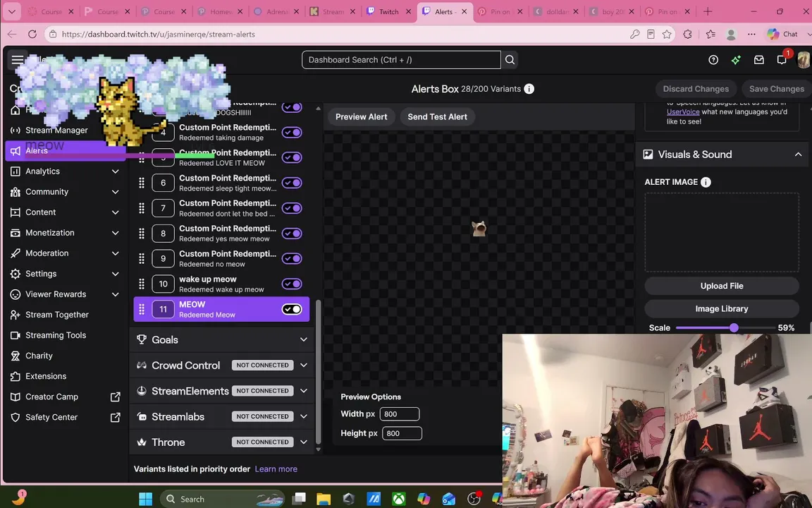The image size is (812, 508).
Task: Open the Copilot Chat button
Action: click(x=783, y=34)
